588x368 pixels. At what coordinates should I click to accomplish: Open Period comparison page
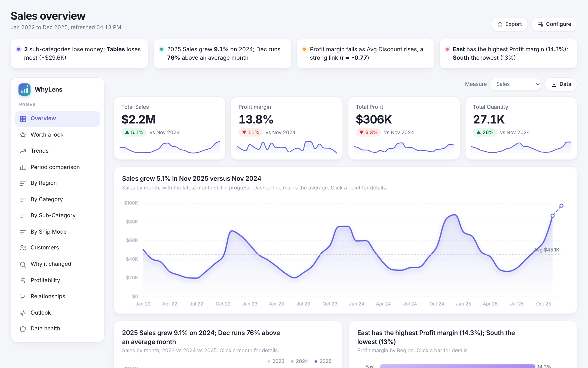57,167
